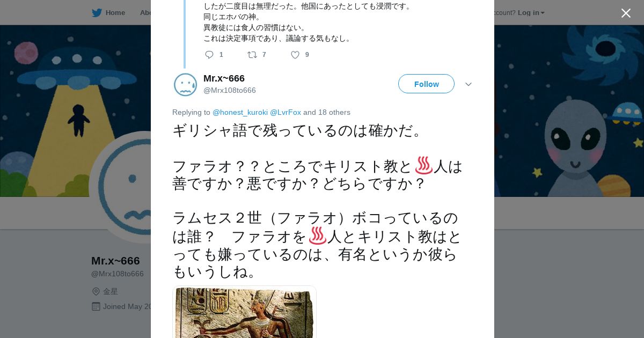This screenshot has width=644, height=338.
Task: Open Mr.x~666's avatar in the tweet header
Action: pyautogui.click(x=186, y=85)
